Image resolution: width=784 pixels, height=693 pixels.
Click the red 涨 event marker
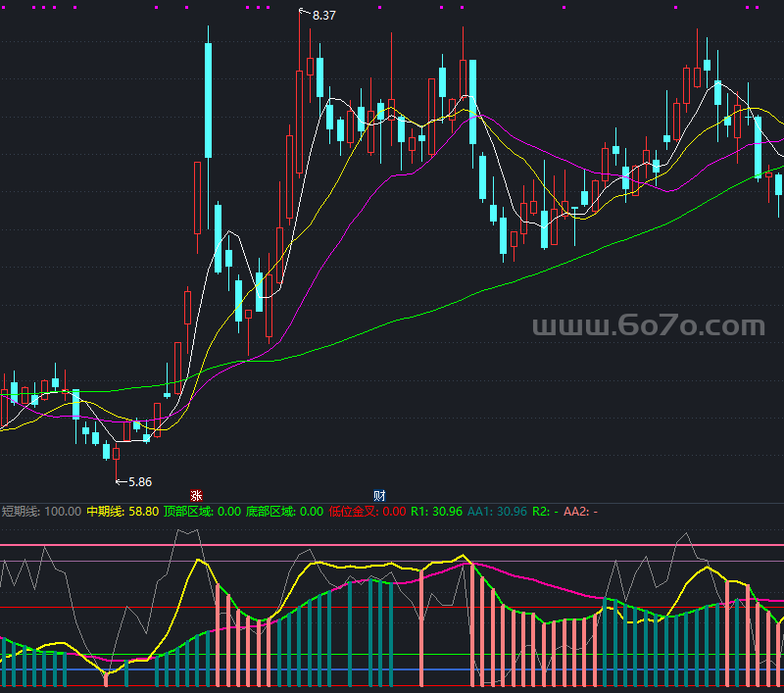[x=196, y=496]
